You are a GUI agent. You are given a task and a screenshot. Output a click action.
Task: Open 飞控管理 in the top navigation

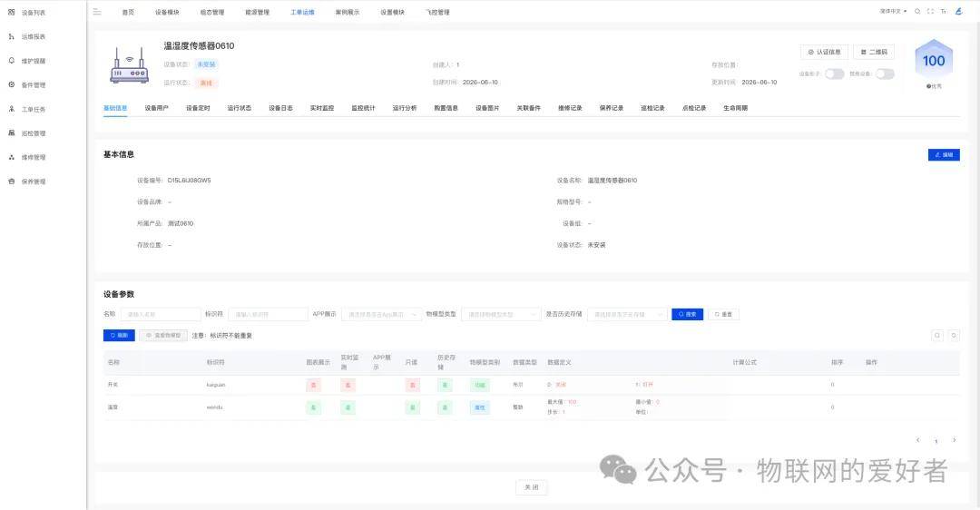(x=437, y=12)
